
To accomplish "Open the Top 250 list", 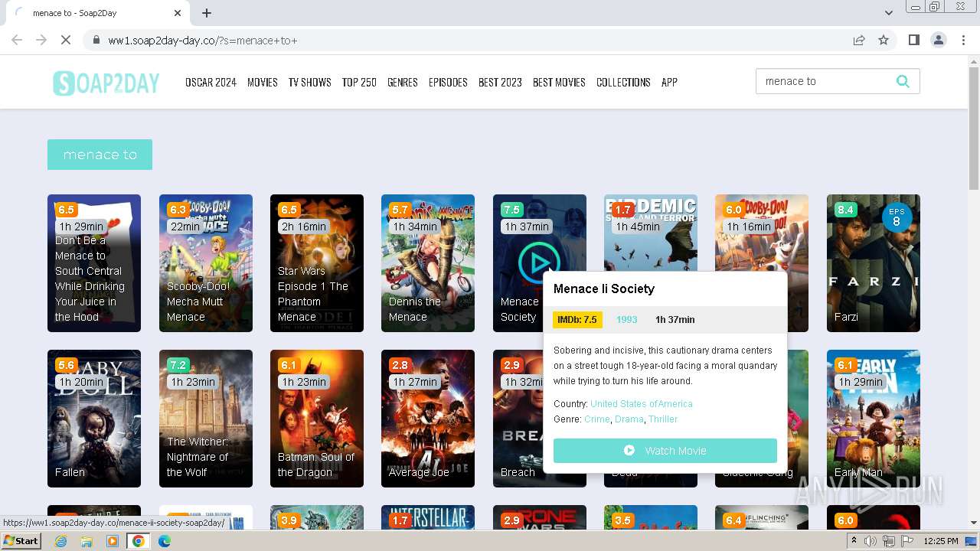I will [x=359, y=82].
